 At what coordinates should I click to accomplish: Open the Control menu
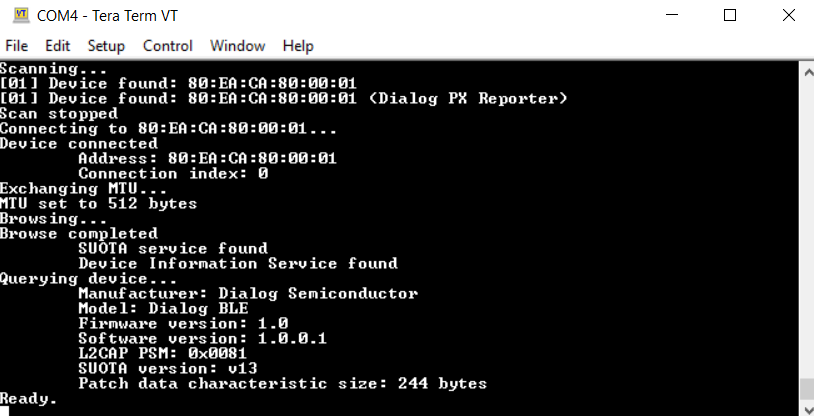point(168,46)
